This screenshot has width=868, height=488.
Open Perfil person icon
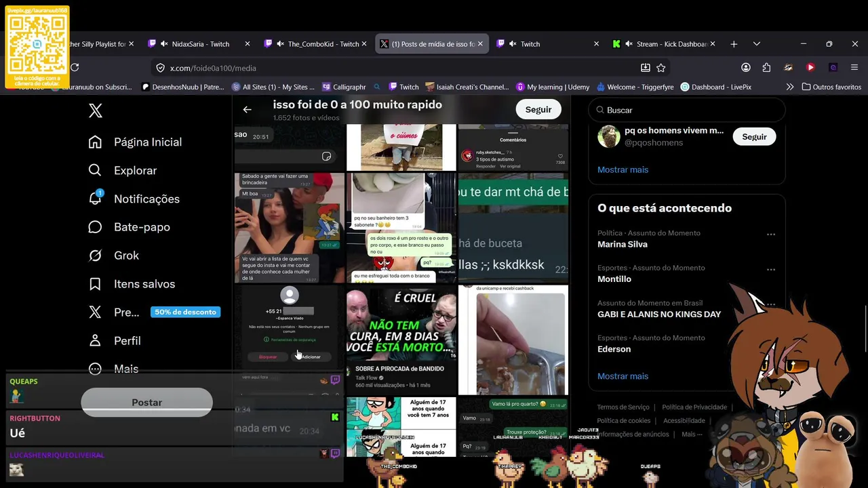[x=95, y=340]
